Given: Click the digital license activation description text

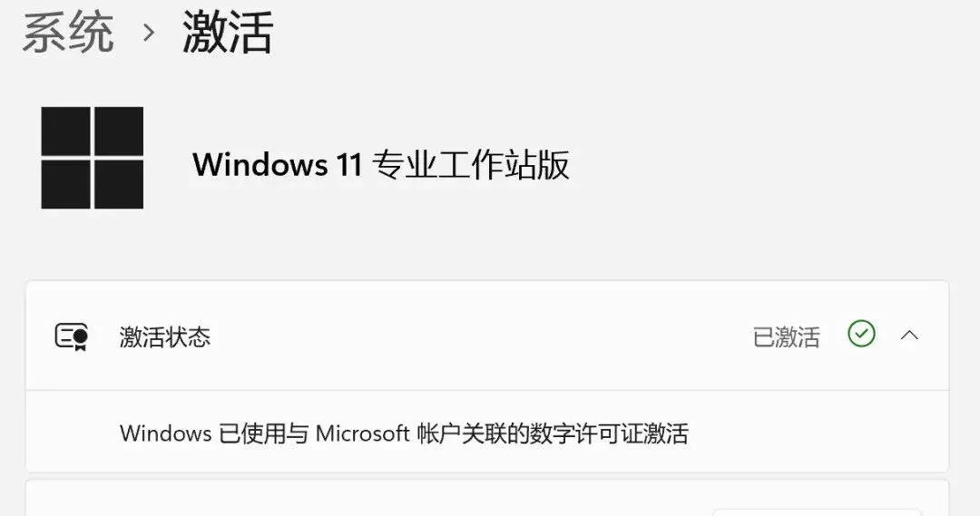Looking at the screenshot, I should coord(404,433).
